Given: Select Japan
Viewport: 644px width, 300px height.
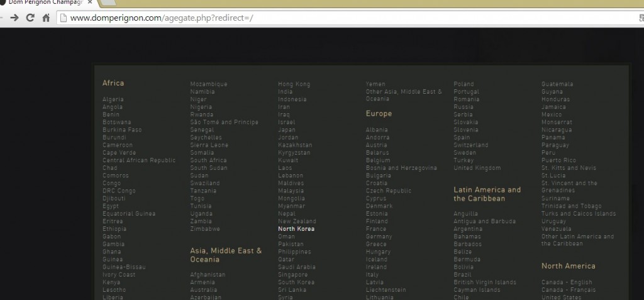Looking at the screenshot, I should coord(287,130).
